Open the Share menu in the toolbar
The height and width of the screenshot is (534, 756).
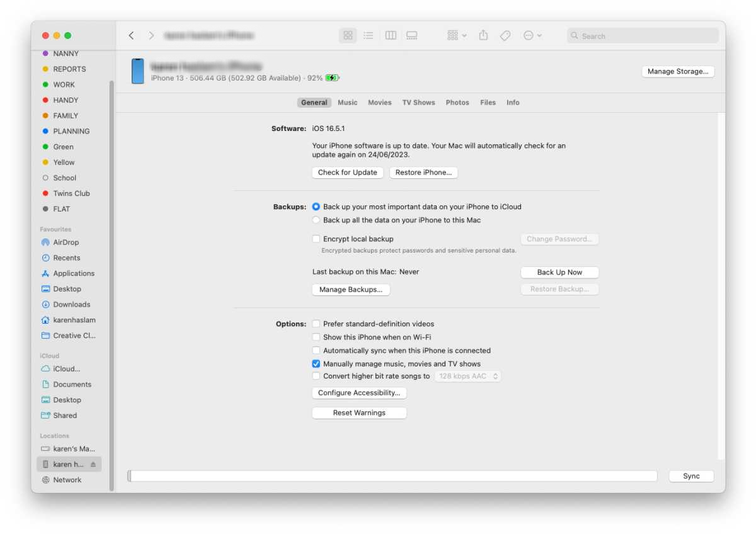(x=483, y=35)
